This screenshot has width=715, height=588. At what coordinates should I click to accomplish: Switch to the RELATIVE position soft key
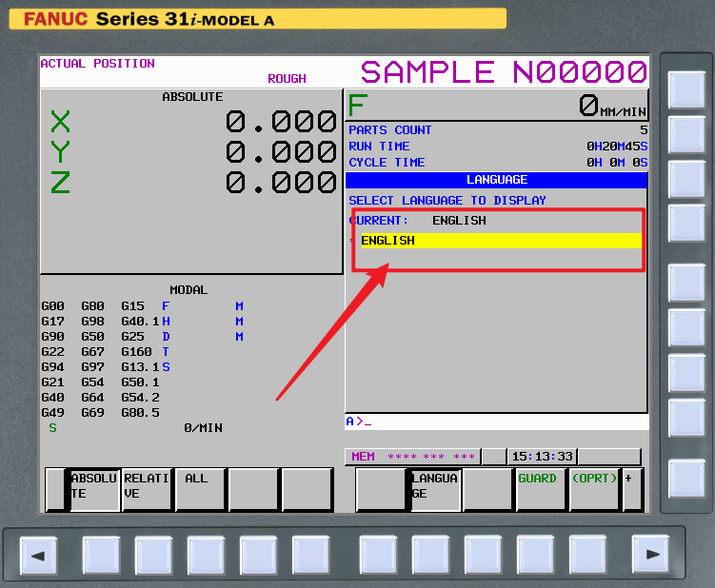click(x=147, y=489)
